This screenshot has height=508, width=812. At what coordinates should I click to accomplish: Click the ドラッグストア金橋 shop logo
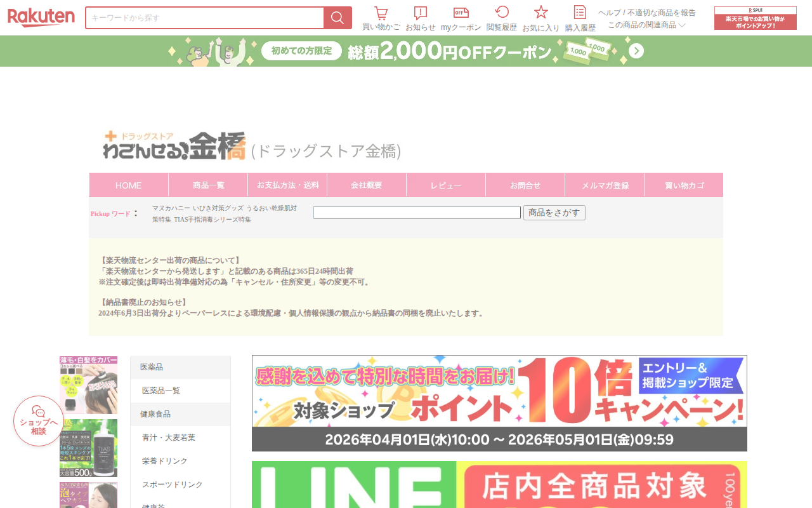click(x=174, y=145)
